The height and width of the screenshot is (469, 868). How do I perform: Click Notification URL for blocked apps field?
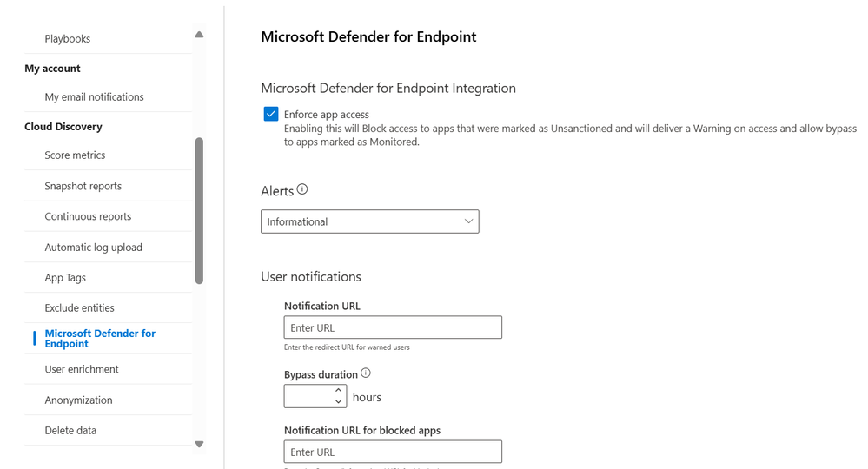click(393, 452)
